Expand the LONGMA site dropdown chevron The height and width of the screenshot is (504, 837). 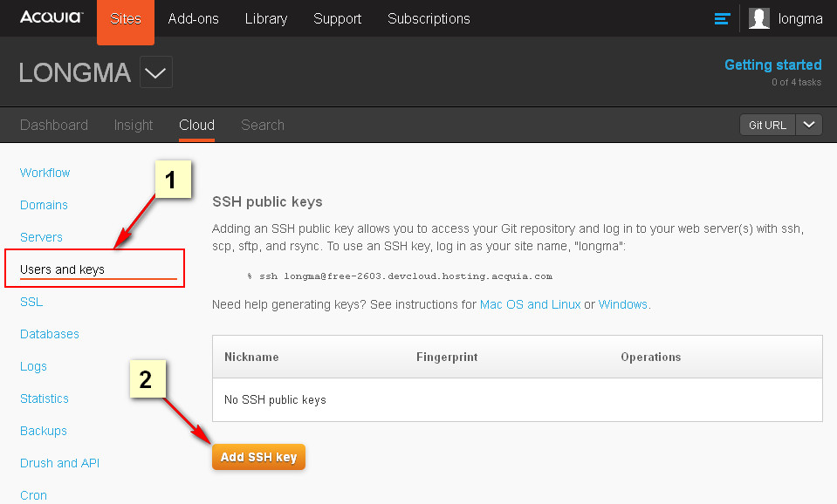(x=156, y=72)
